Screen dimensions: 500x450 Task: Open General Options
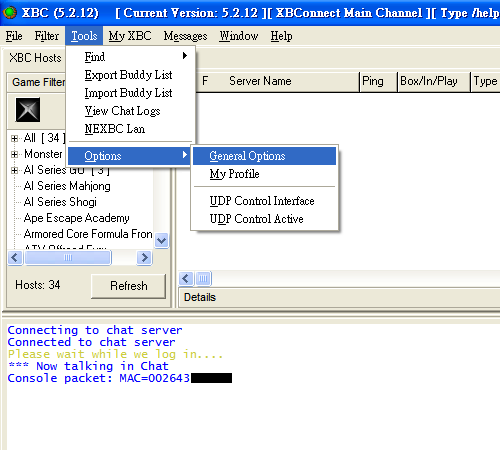tap(264, 156)
